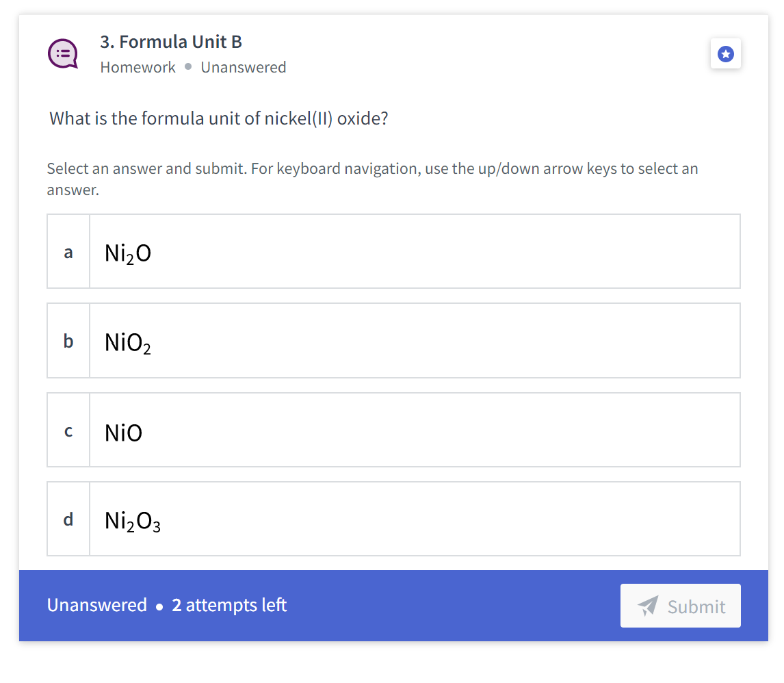Click the purple multiple-choice question type icon
This screenshot has width=784, height=683.
coord(62,54)
